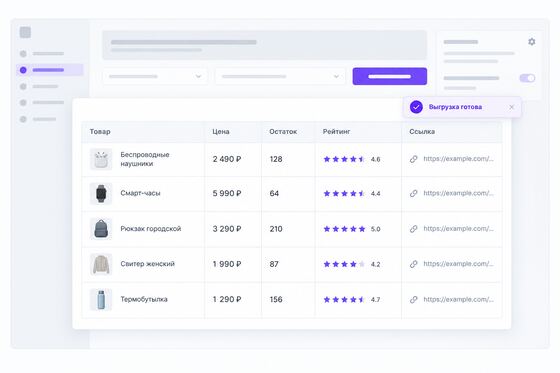
Task: Click the link icon in Смарт-часы row
Action: pyautogui.click(x=414, y=193)
